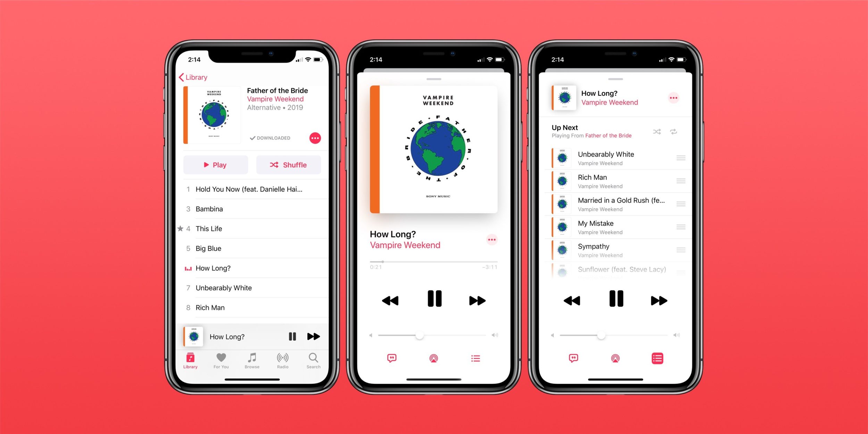Image resolution: width=868 pixels, height=434 pixels.
Task: Tap the three-dot more options icon
Action: point(313,139)
